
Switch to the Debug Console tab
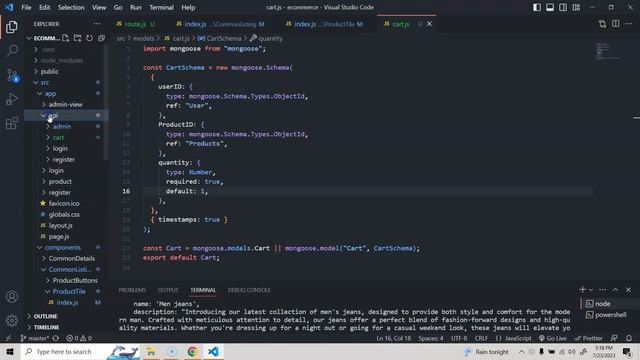click(249, 290)
